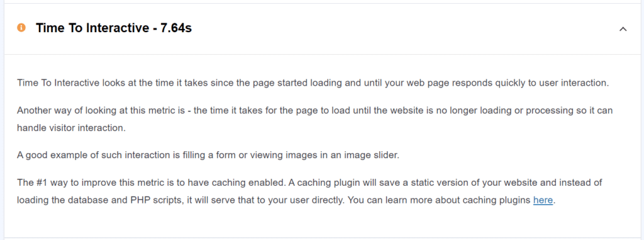Select the 7.64s value in the heading
This screenshot has height=240, width=644.
point(176,28)
